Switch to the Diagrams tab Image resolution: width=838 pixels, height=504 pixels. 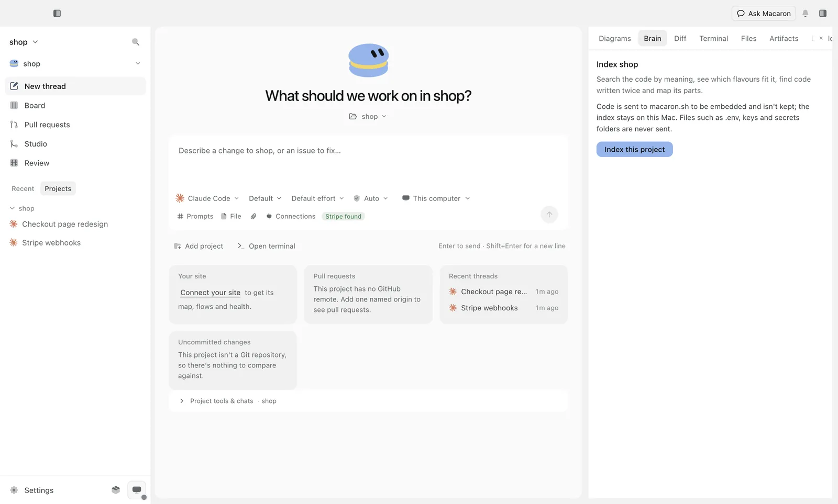pyautogui.click(x=615, y=38)
